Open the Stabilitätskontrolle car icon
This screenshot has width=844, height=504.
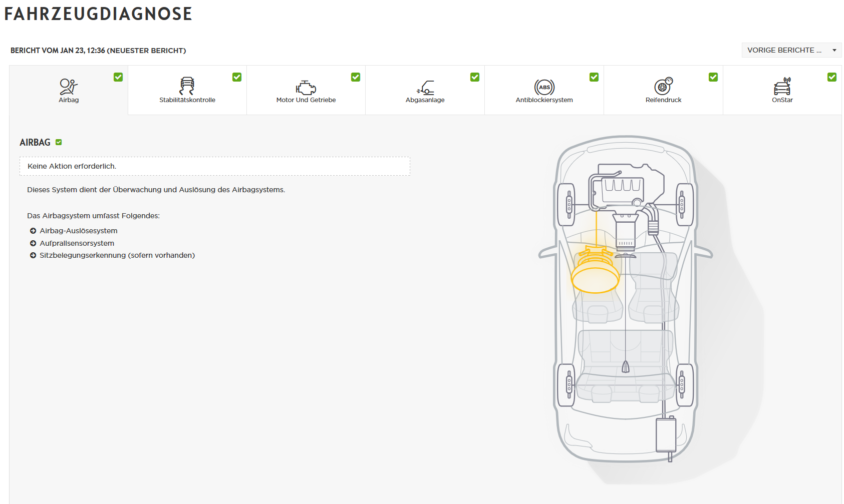(187, 86)
